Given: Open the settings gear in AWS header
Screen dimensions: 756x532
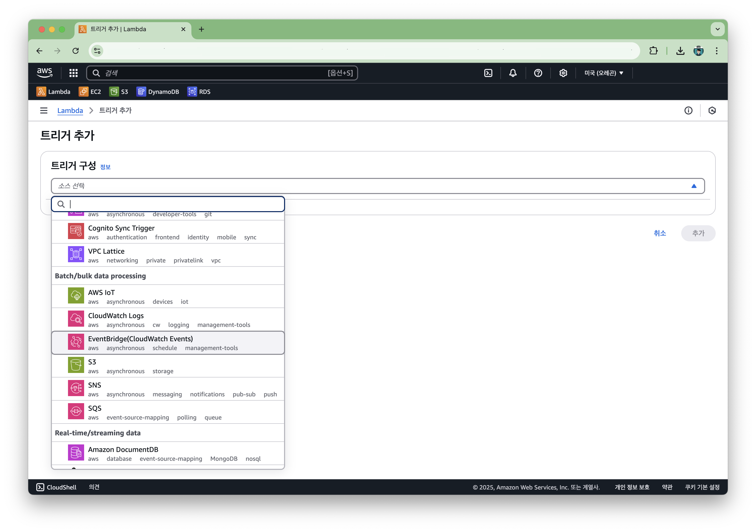Looking at the screenshot, I should (x=563, y=73).
